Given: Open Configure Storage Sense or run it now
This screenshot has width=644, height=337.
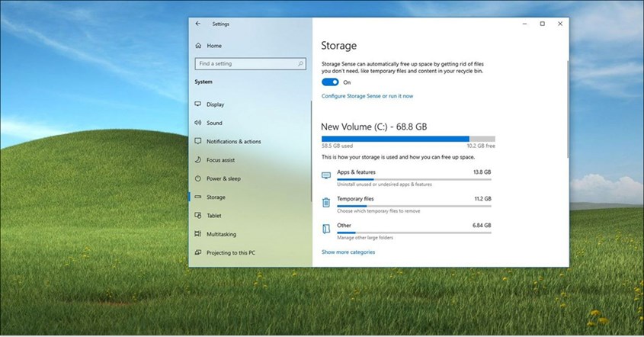Looking at the screenshot, I should pos(367,96).
